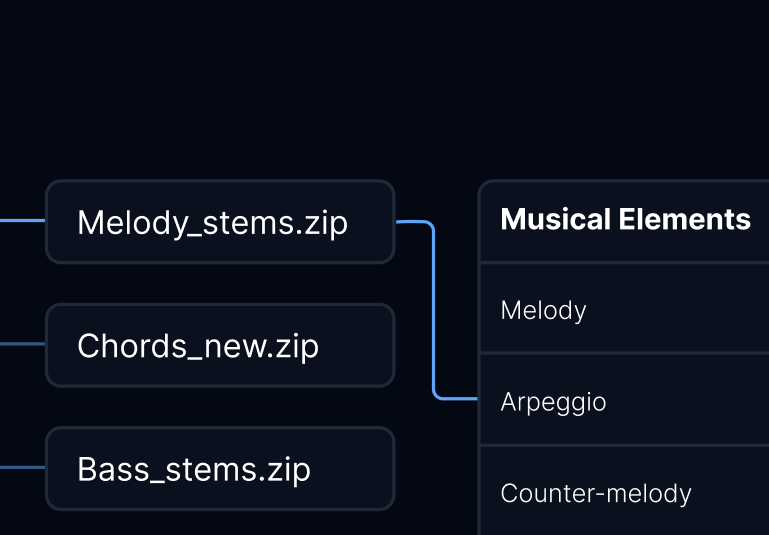Image resolution: width=769 pixels, height=535 pixels.
Task: Click the "Melody_stems.zip" text label
Action: pos(213,223)
